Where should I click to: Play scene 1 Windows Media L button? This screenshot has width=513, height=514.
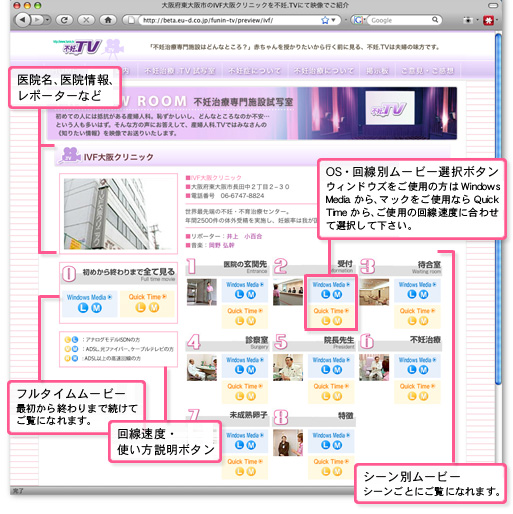click(239, 294)
